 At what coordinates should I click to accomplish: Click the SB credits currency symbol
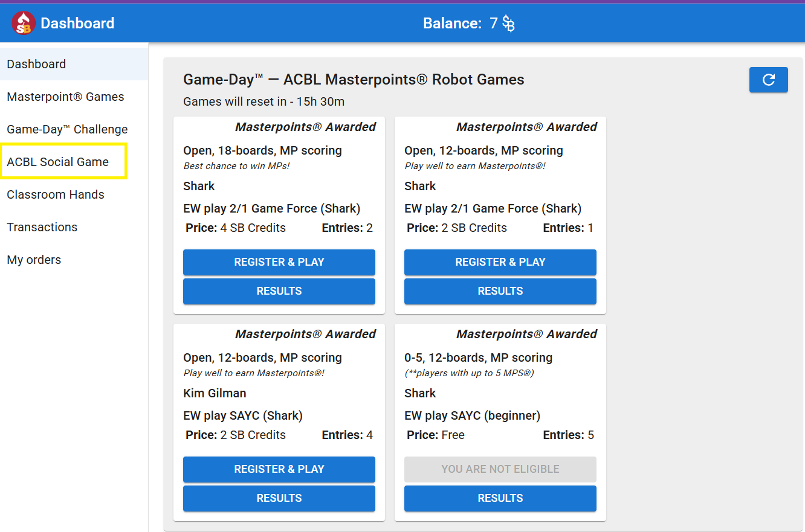point(509,24)
